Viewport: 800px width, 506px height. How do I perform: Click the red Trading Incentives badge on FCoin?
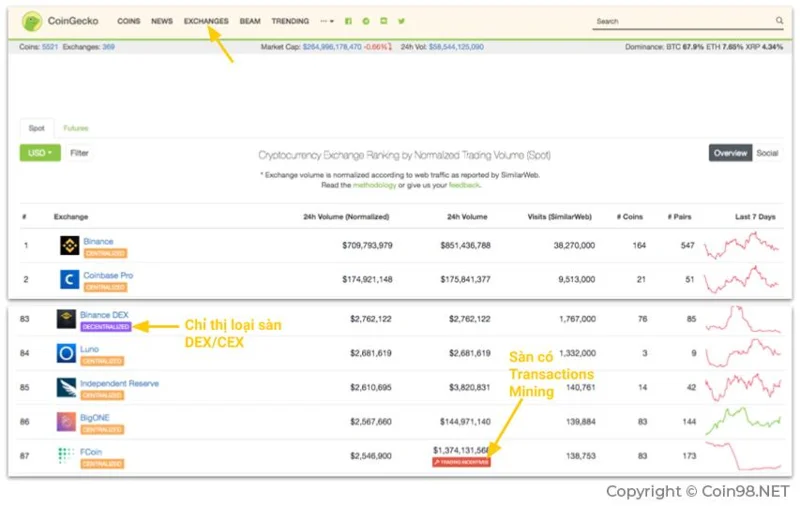(461, 462)
